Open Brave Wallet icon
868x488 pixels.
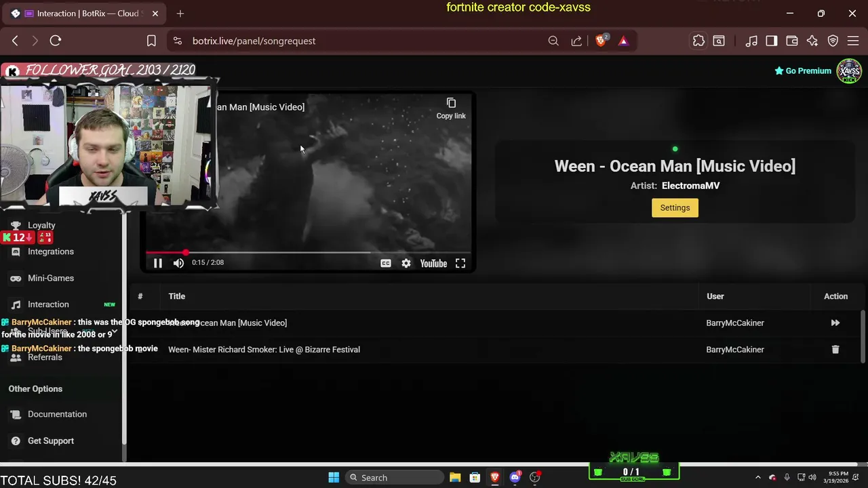click(792, 41)
